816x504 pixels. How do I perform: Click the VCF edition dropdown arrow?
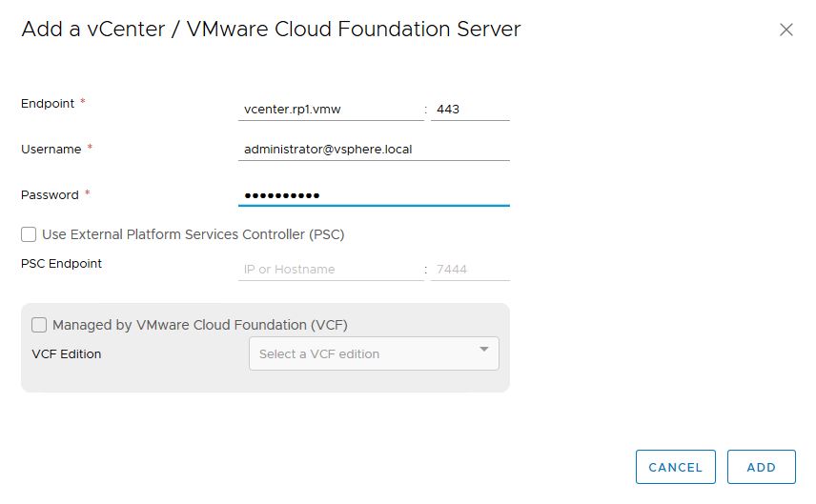pos(484,351)
